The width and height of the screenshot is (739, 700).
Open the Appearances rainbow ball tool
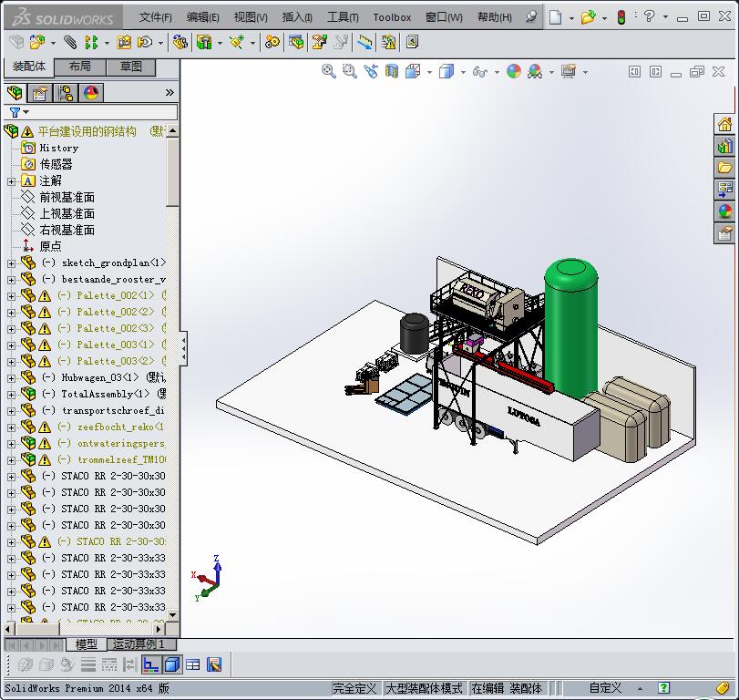click(514, 71)
